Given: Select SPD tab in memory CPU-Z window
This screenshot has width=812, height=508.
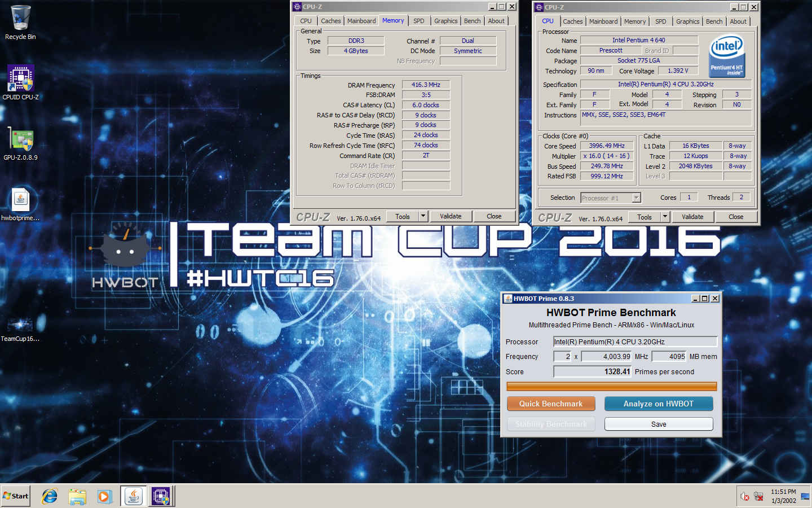Looking at the screenshot, I should pos(418,21).
